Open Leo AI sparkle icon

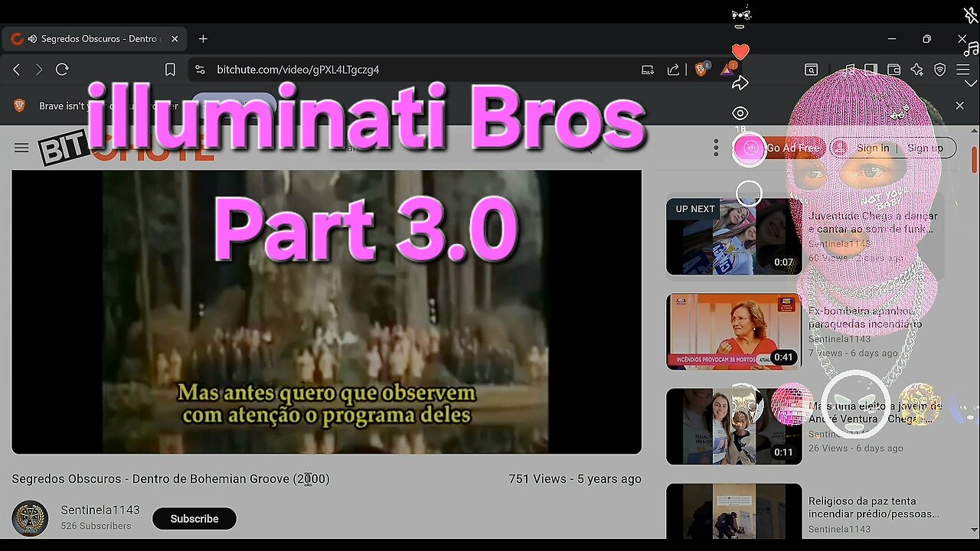pos(916,70)
